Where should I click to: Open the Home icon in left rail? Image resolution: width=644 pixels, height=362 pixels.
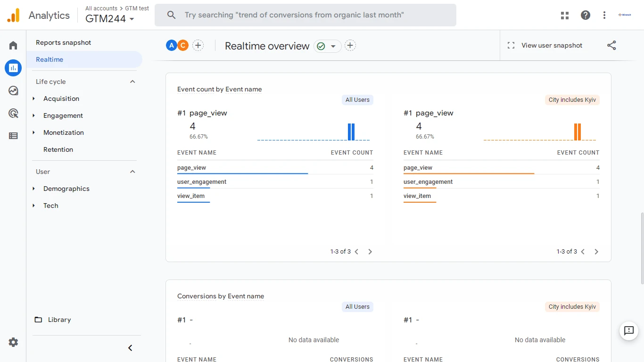[13, 46]
